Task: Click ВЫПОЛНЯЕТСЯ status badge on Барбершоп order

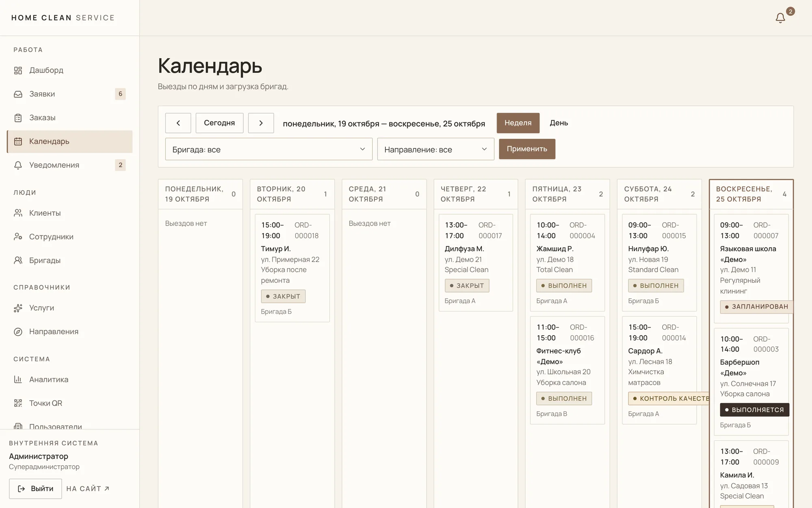Action: (755, 410)
